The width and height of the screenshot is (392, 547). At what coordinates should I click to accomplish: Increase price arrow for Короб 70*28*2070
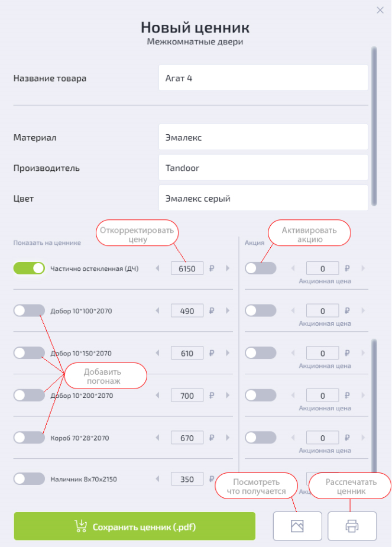click(x=228, y=438)
